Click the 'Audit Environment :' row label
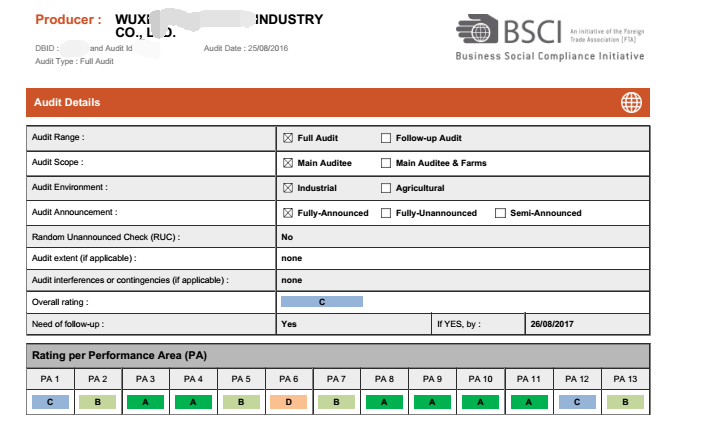The image size is (719, 424). (x=70, y=187)
